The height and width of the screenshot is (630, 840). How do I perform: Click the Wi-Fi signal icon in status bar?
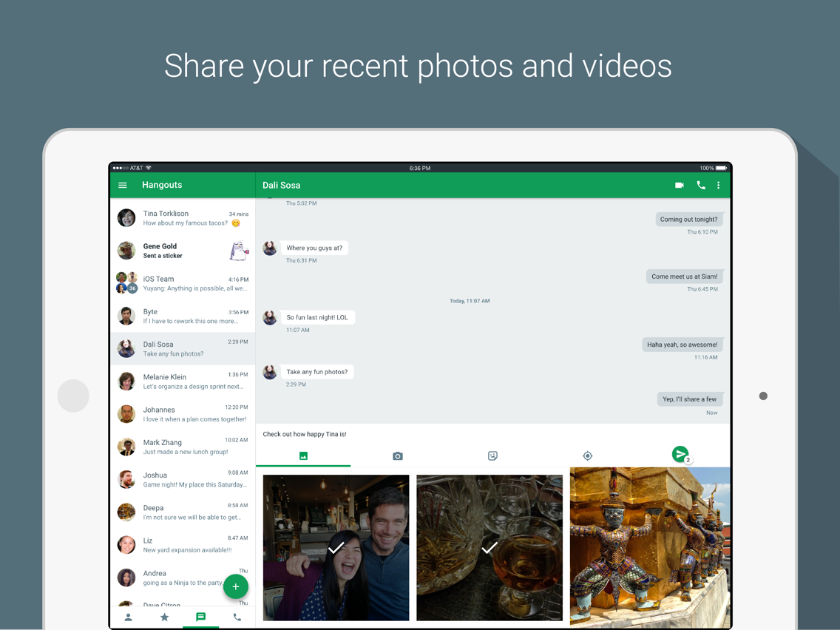149,168
